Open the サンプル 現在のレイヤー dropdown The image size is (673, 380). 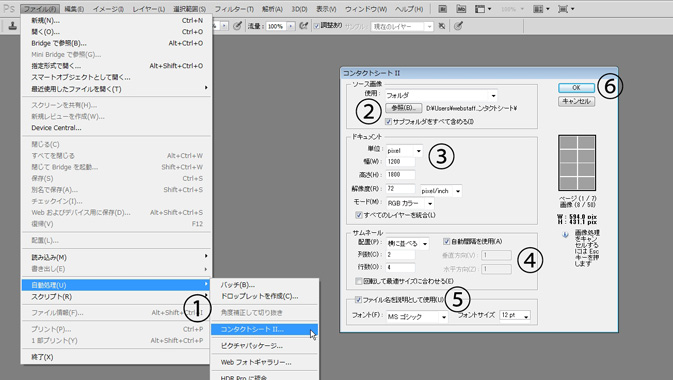pos(402,27)
